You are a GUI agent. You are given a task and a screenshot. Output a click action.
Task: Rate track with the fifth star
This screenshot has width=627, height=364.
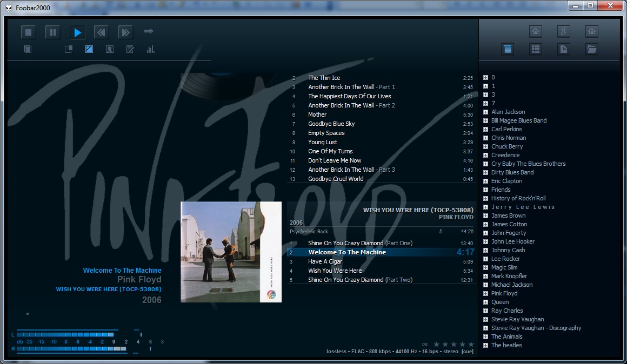tap(471, 344)
